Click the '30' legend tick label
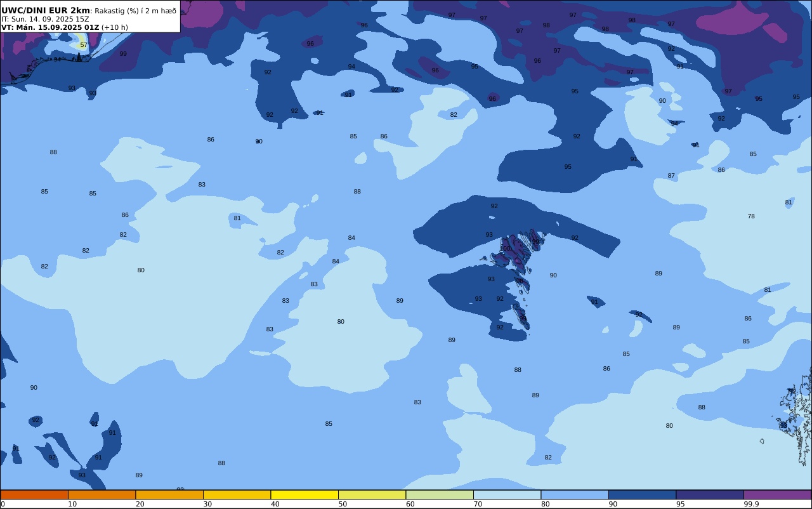The width and height of the screenshot is (812, 509). [207, 504]
